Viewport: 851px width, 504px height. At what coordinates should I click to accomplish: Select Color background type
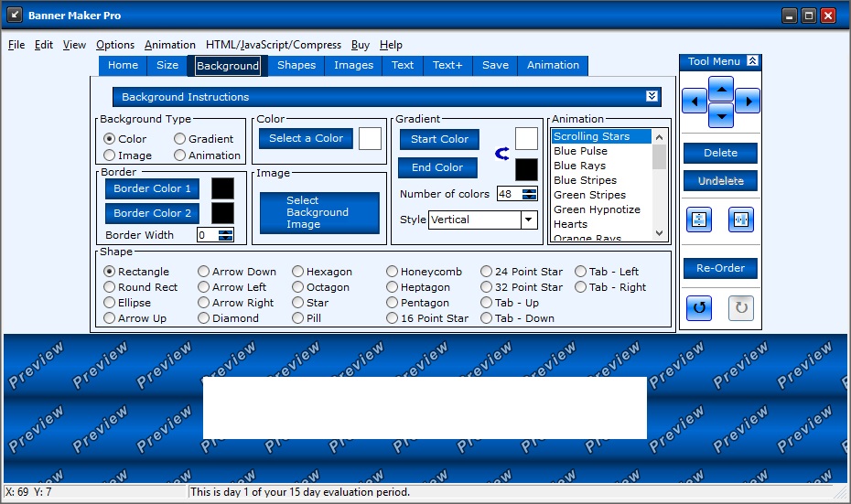pos(124,139)
